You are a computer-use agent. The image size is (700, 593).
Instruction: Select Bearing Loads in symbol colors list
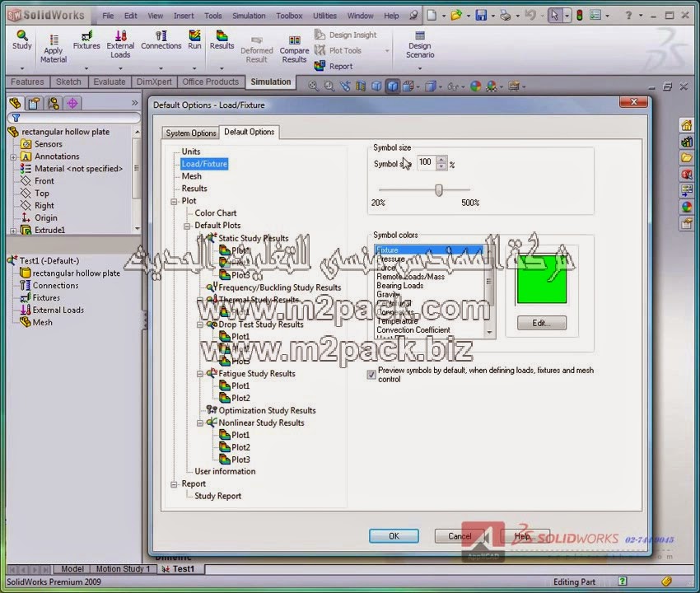pyautogui.click(x=400, y=286)
